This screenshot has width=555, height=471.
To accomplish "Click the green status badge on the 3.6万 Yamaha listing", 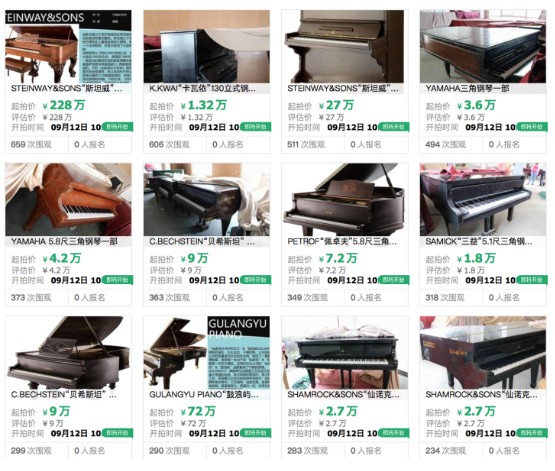I will (x=532, y=127).
